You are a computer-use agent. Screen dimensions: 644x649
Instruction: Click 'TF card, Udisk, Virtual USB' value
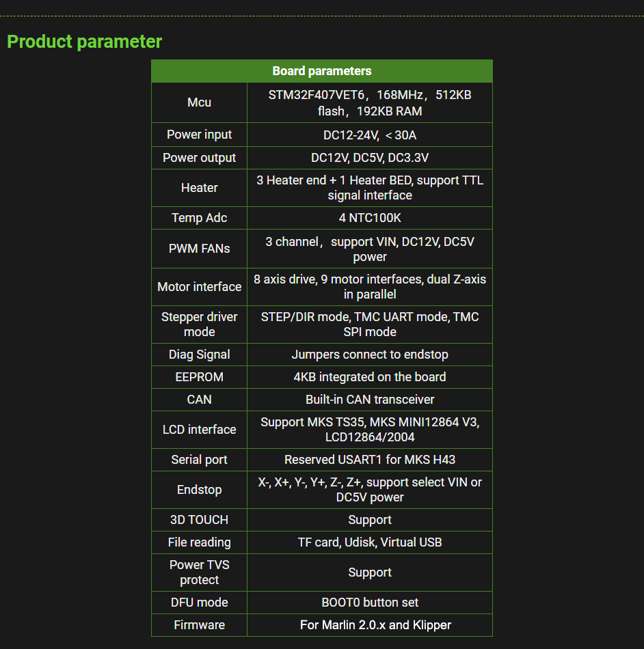(370, 542)
